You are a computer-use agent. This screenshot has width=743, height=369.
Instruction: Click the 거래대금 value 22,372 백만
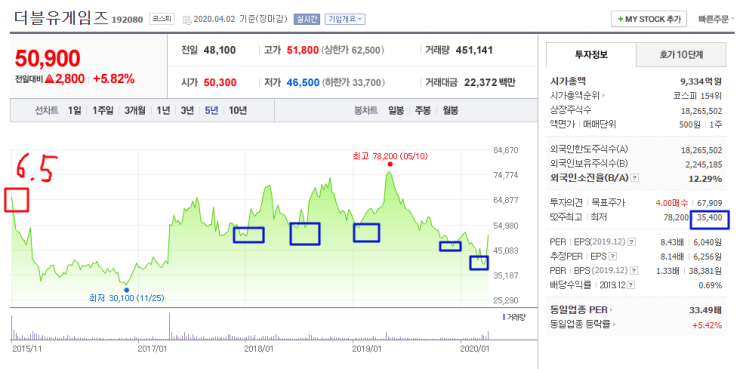[489, 83]
